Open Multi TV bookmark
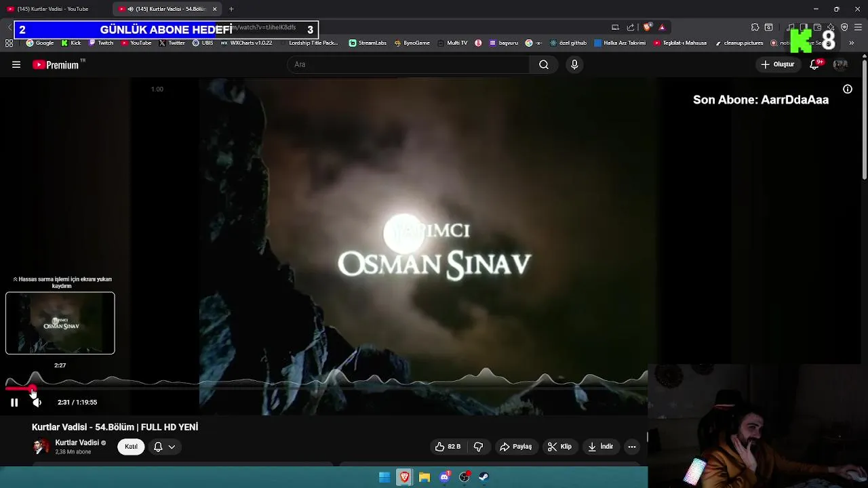The height and width of the screenshot is (488, 868). 452,43
